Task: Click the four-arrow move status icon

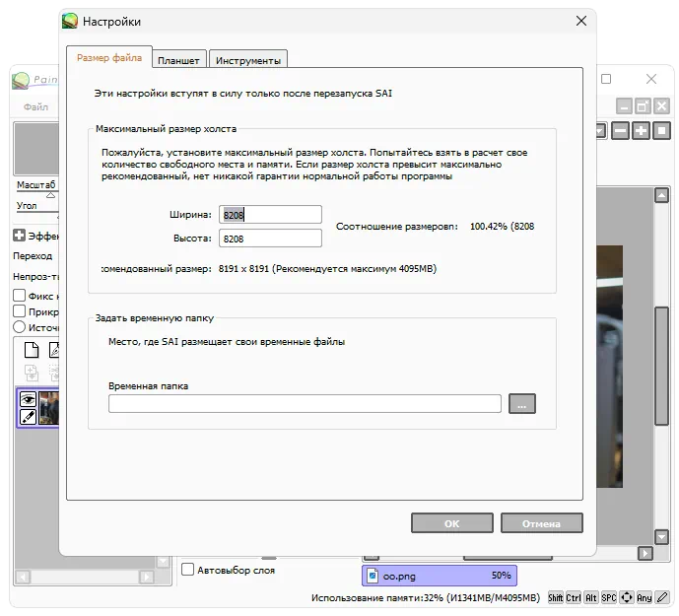Action: point(626,598)
